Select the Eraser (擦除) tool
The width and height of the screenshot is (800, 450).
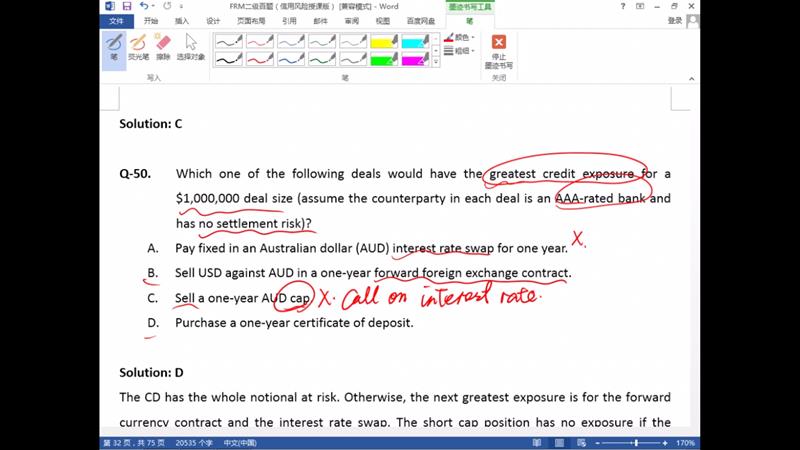point(163,48)
